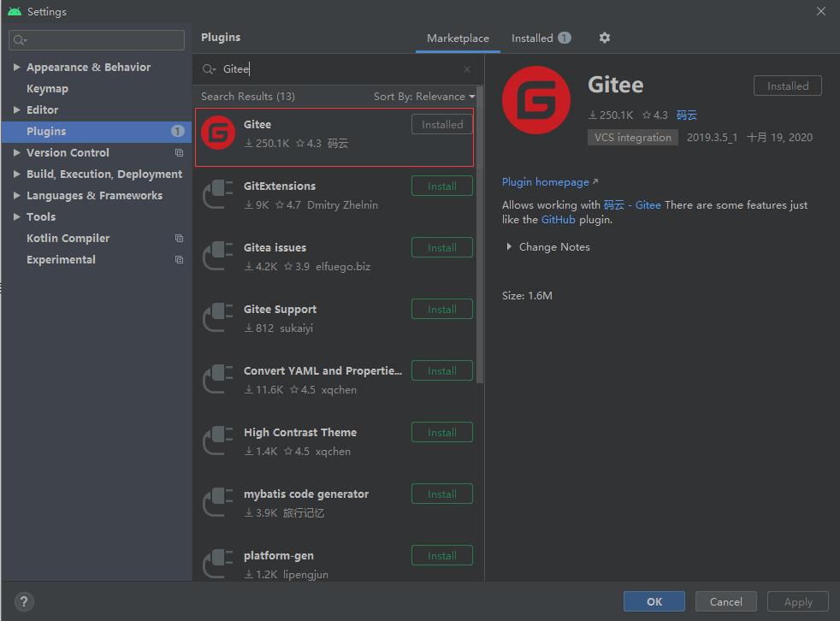This screenshot has height=621, width=840.
Task: Click the Gitea issues plugin icon
Action: point(217,256)
